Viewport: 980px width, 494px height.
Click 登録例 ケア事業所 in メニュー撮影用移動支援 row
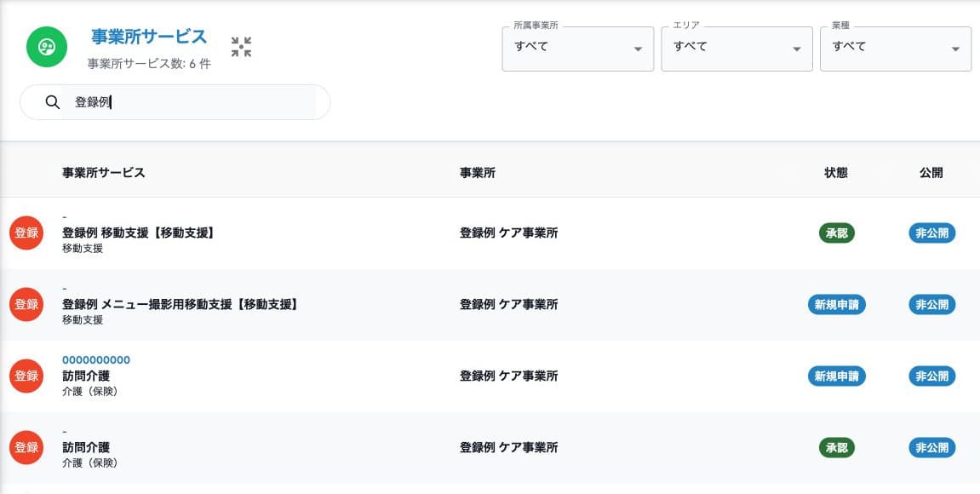point(509,305)
